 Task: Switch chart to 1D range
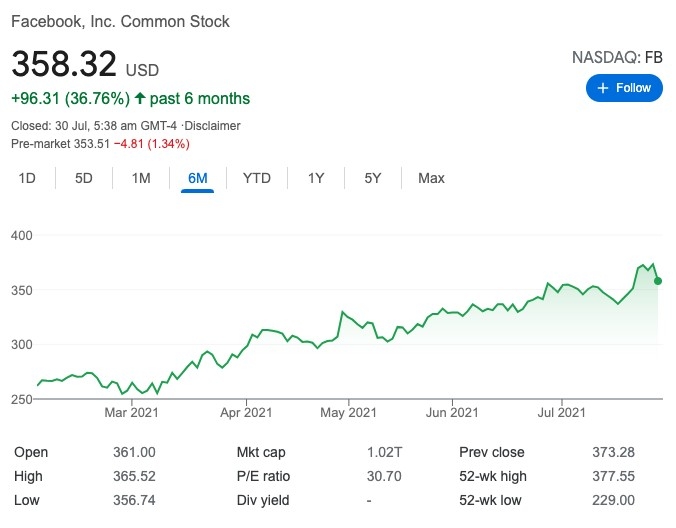(27, 178)
